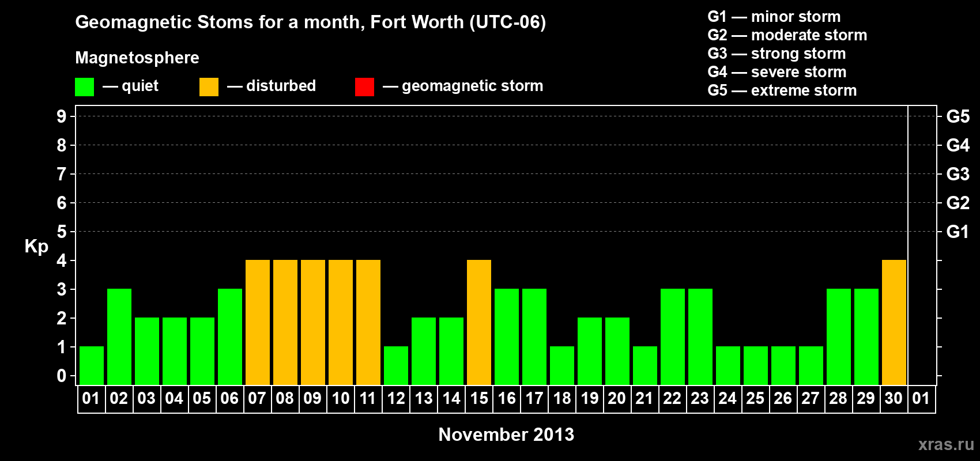980x461 pixels.
Task: Click the right axis 'G4' label
Action: (958, 145)
